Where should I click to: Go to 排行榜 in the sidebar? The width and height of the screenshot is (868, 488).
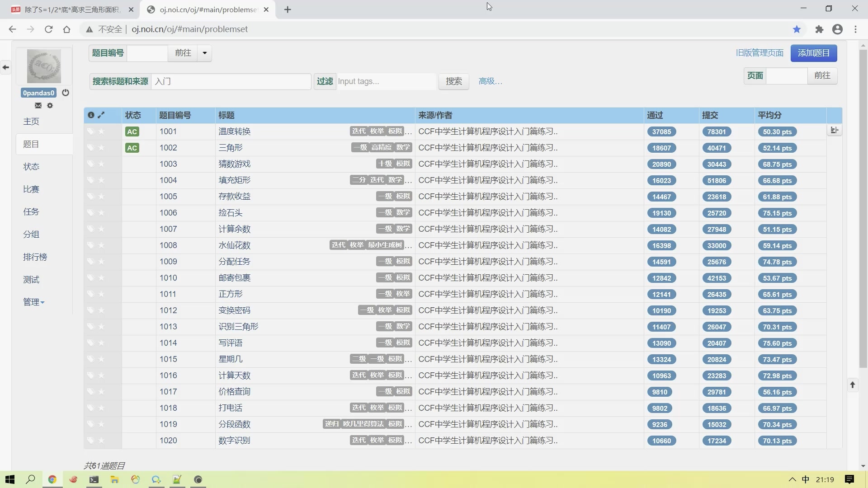(x=35, y=257)
